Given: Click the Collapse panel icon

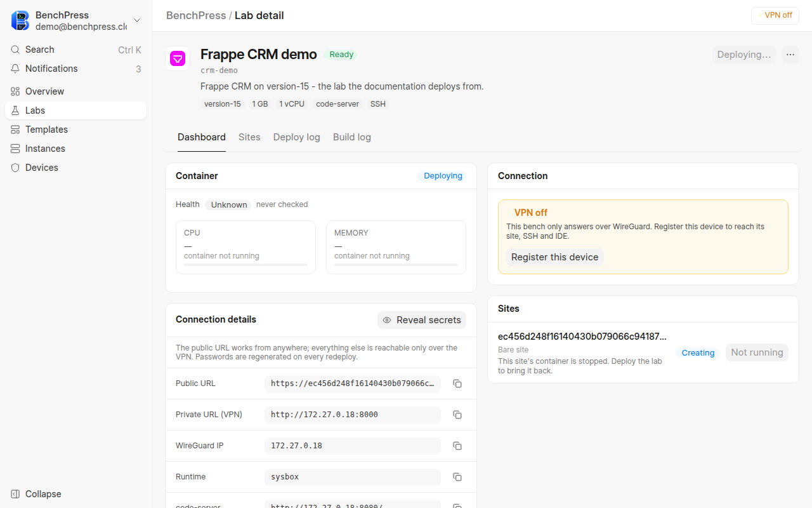Looking at the screenshot, I should click(16, 494).
